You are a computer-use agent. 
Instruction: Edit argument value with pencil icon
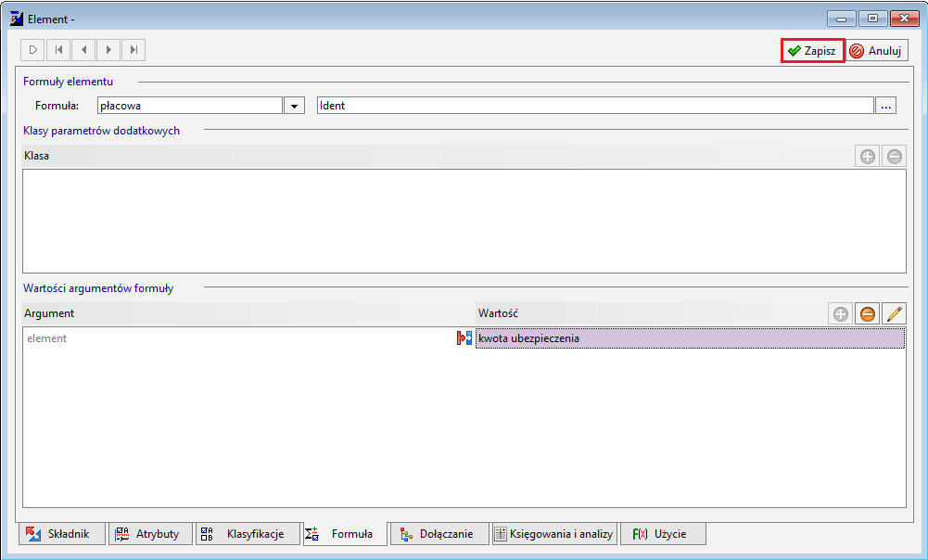895,313
